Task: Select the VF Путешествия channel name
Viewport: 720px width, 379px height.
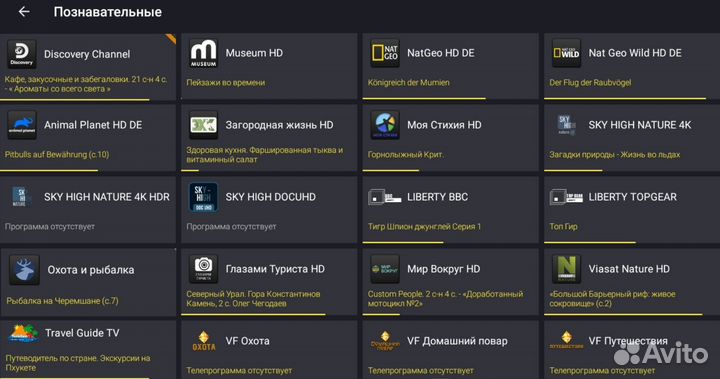Action: click(x=628, y=341)
